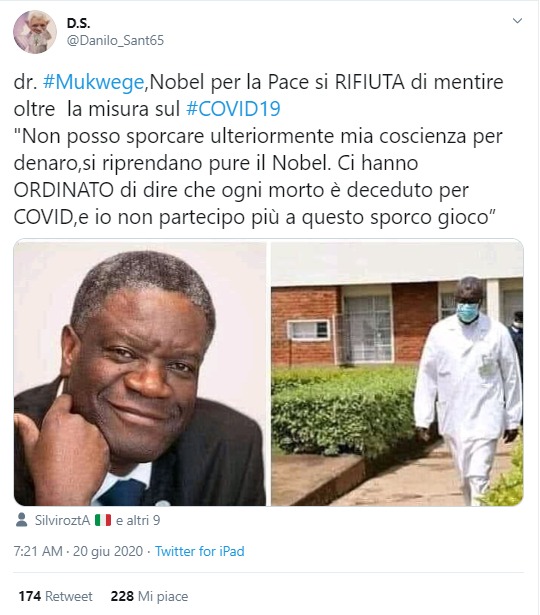The width and height of the screenshot is (540, 615).
Task: Open the 7:21 AM timestamp
Action: [38, 551]
